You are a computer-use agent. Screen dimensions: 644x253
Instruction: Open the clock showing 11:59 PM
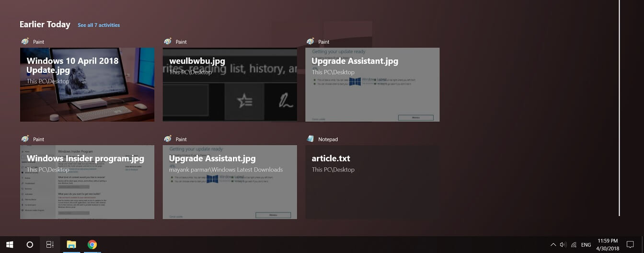coord(608,244)
